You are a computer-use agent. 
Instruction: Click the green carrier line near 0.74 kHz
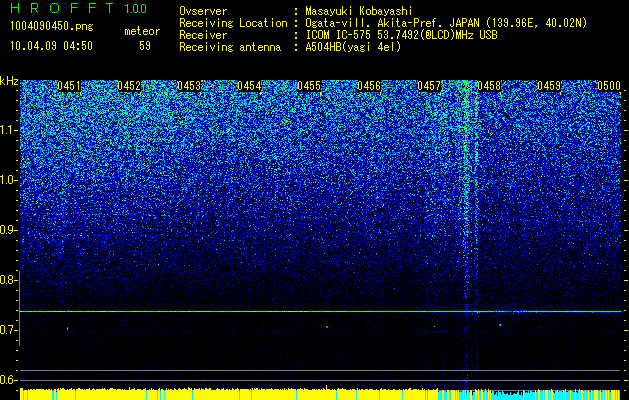coord(320,311)
